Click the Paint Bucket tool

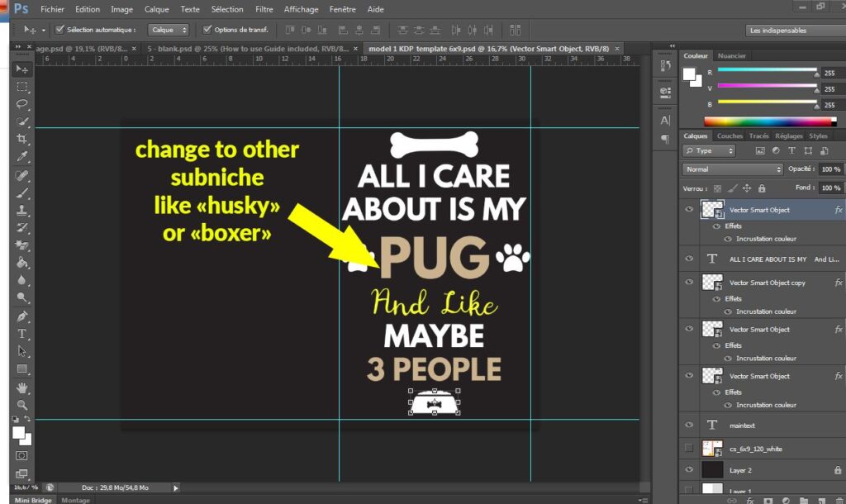click(x=22, y=264)
